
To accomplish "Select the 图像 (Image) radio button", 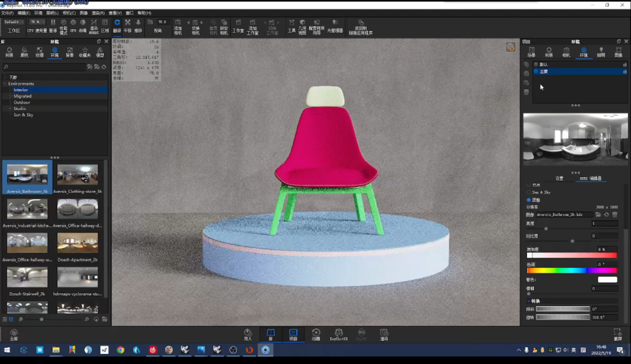I will click(x=529, y=200).
